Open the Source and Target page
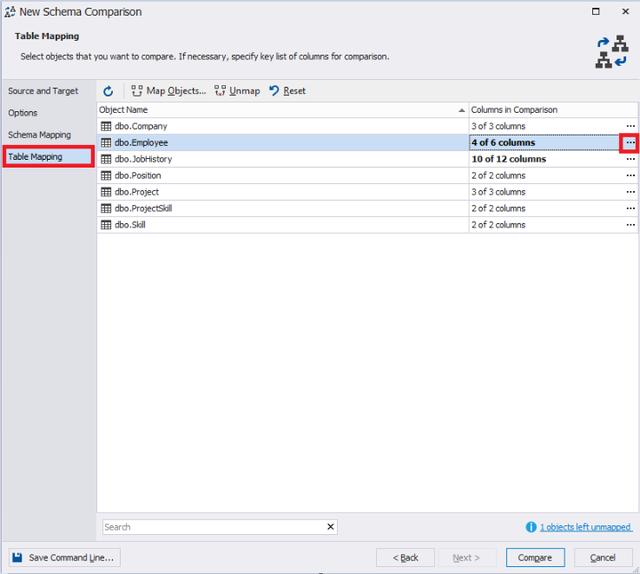 click(43, 91)
